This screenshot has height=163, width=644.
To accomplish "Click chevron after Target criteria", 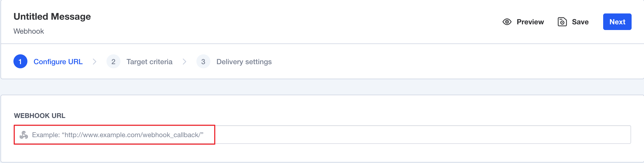I will (x=185, y=62).
